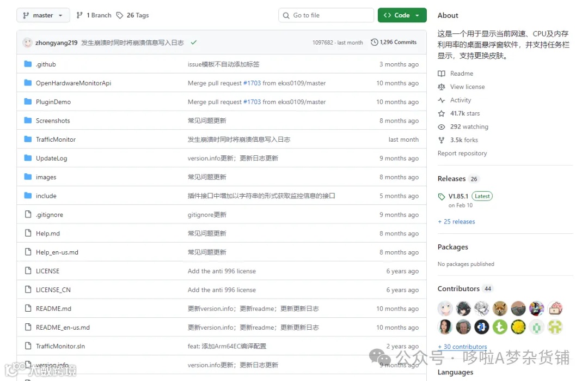
Task: Click the yellow dandelion contributor avatar
Action: pyautogui.click(x=518, y=327)
